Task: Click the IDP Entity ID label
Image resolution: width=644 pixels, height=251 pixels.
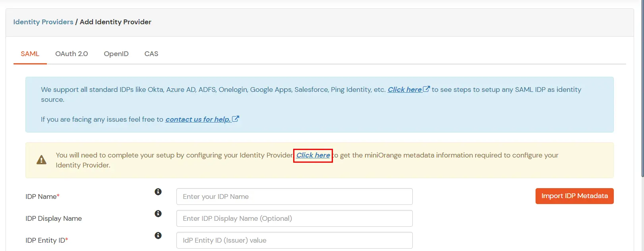Action: 47,240
